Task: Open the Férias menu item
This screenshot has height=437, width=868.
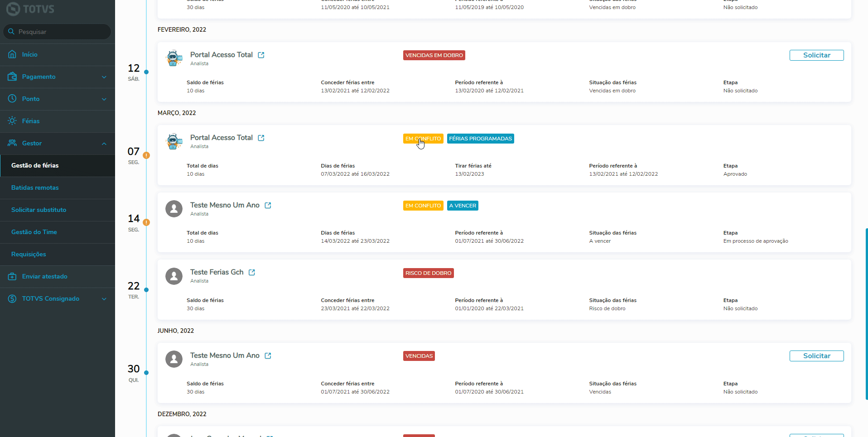Action: click(58, 121)
